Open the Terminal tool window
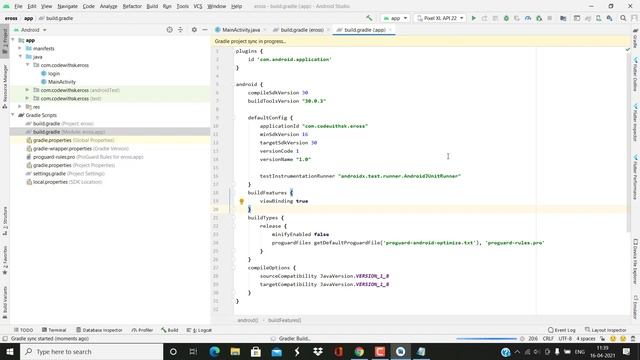Viewport: 640px width, 360px height. [54, 330]
